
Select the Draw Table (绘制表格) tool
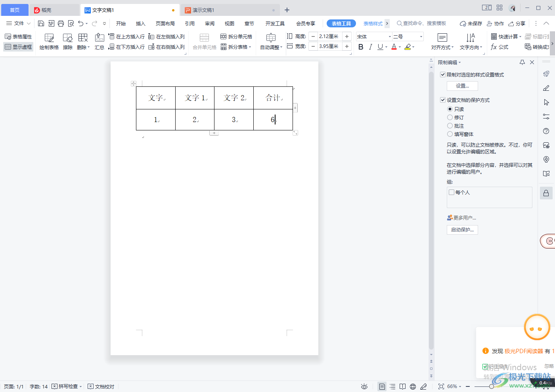(x=49, y=42)
